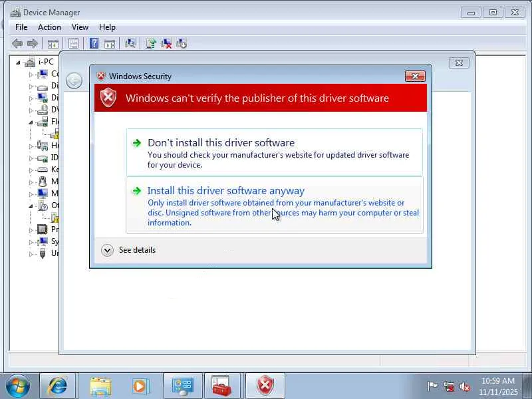Expand the DVD/CD-ROM drives category arrow
Screen dimensions: 532x399
click(31, 110)
